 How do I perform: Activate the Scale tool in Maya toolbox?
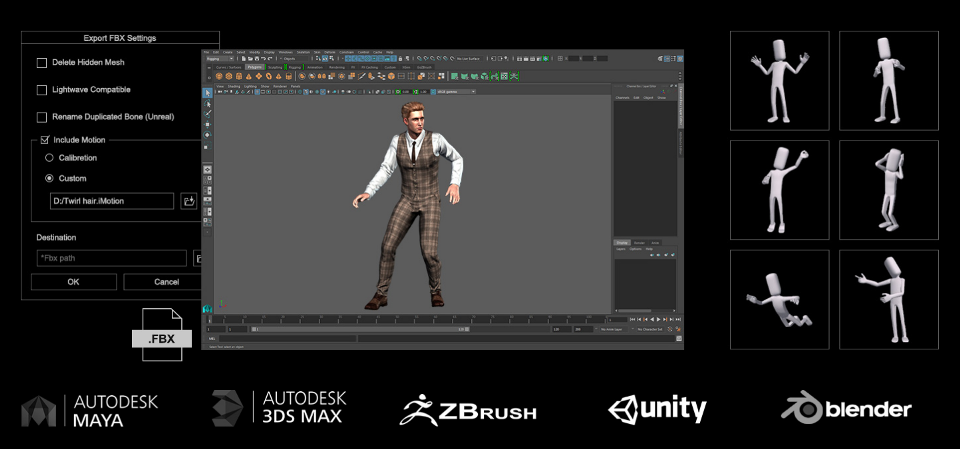[207, 146]
